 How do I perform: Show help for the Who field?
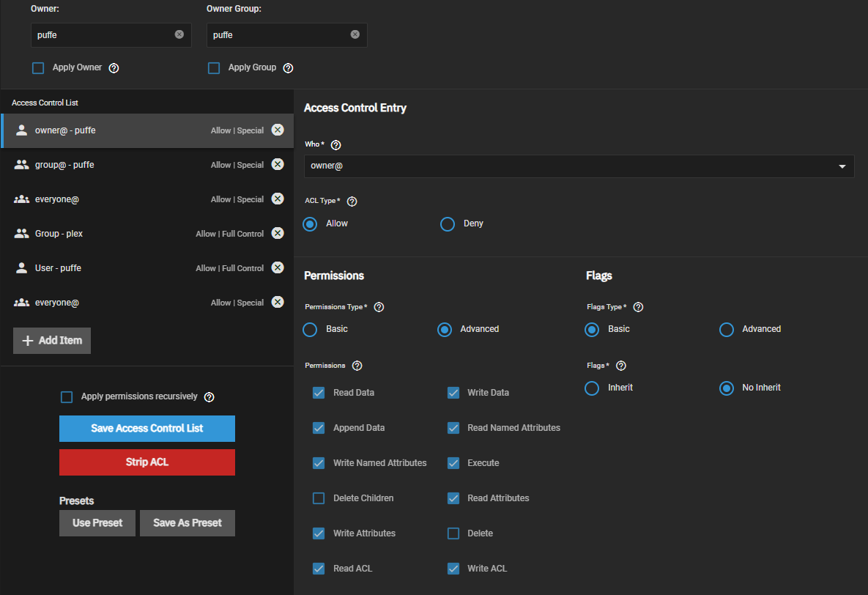336,145
